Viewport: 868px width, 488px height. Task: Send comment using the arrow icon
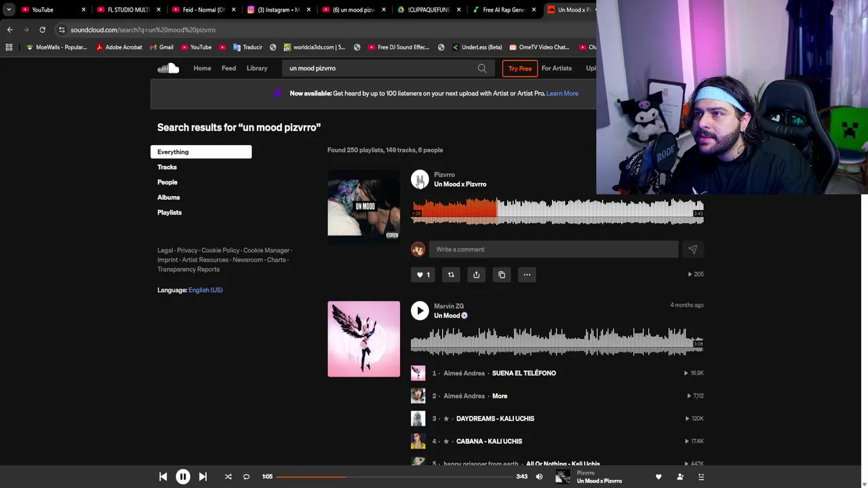[x=692, y=249]
